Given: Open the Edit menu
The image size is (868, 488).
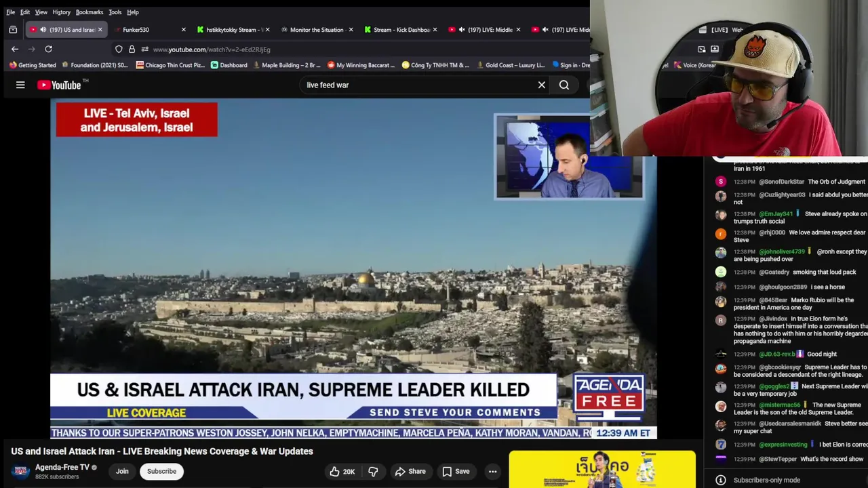Looking at the screenshot, I should coord(25,12).
